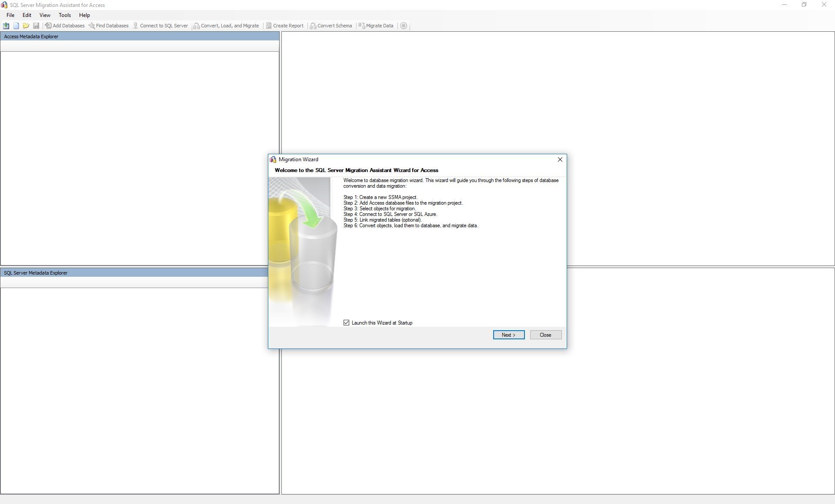Open the Edit menu
Image resolution: width=835 pixels, height=504 pixels.
click(x=27, y=15)
